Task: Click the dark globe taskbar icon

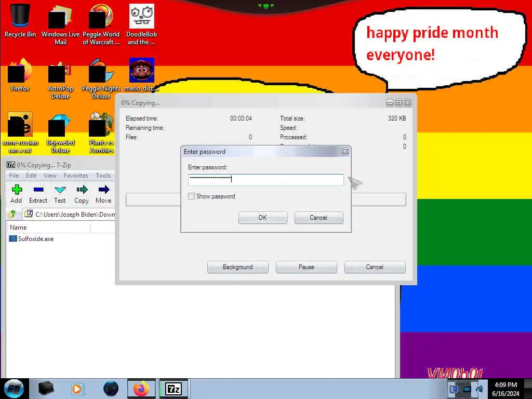Action: (111, 389)
